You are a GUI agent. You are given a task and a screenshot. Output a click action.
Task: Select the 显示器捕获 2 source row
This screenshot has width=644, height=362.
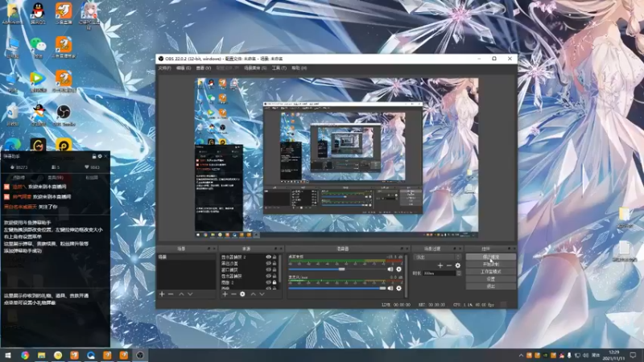(249, 257)
